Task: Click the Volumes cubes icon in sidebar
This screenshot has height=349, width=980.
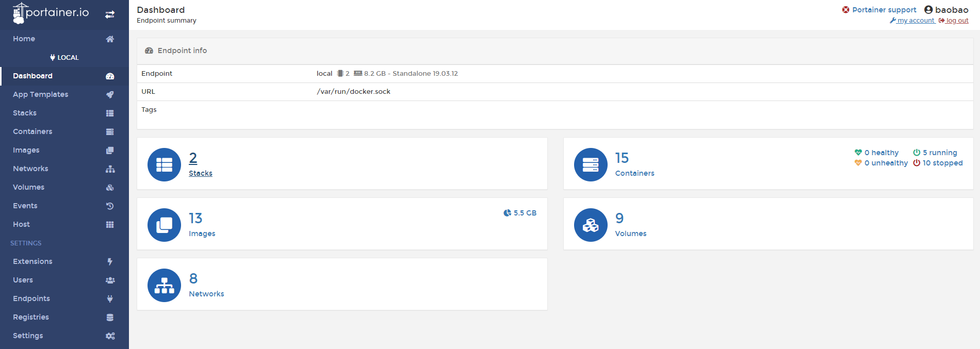Action: [110, 188]
